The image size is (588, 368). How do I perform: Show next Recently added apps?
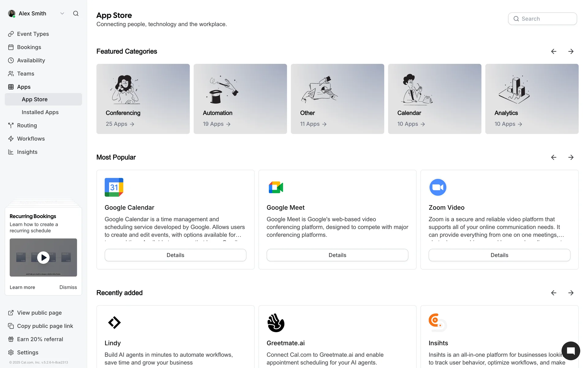point(571,293)
